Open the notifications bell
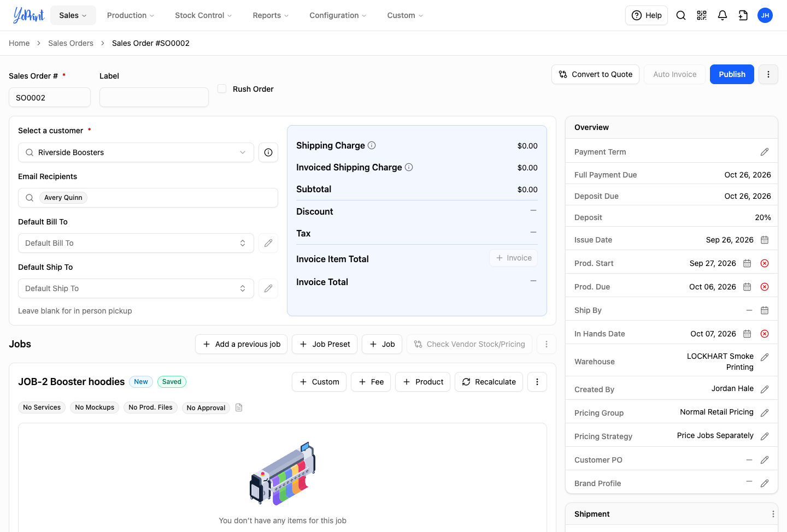 pyautogui.click(x=723, y=15)
